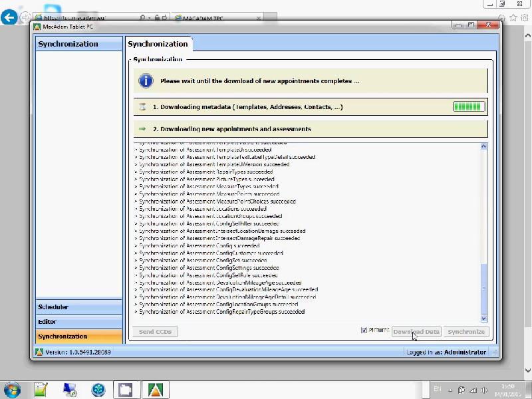The width and height of the screenshot is (532, 399).
Task: Click the Synchronize button
Action: [x=465, y=331]
